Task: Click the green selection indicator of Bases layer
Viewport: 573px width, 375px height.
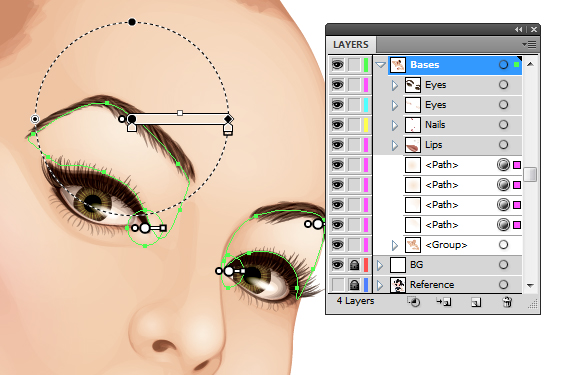Action: pyautogui.click(x=516, y=65)
